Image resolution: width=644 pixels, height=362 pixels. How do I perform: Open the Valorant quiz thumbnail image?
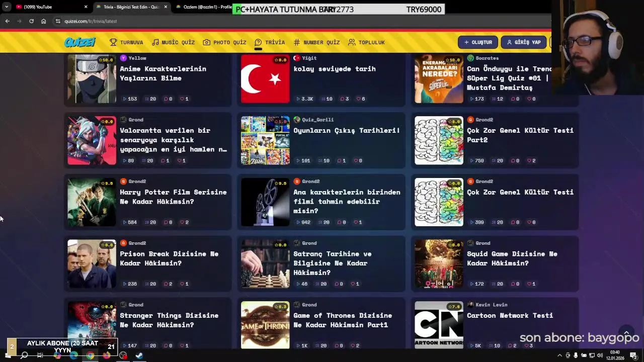pos(92,140)
